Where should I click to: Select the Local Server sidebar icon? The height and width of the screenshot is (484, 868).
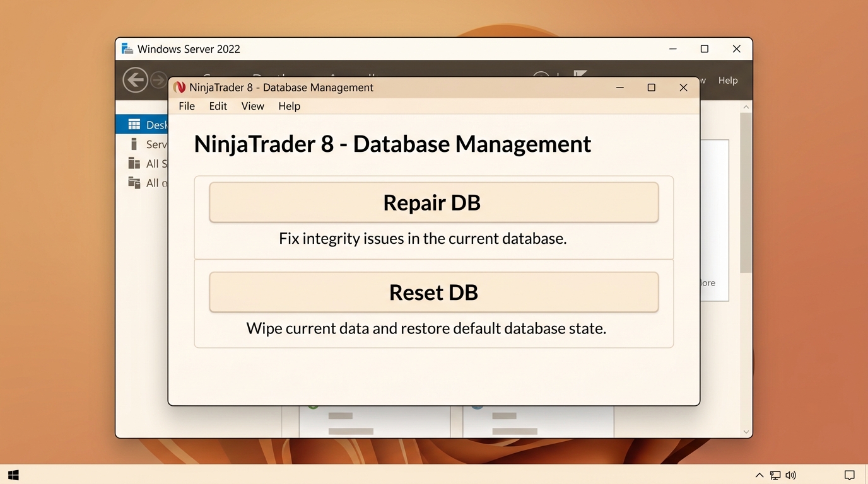134,144
